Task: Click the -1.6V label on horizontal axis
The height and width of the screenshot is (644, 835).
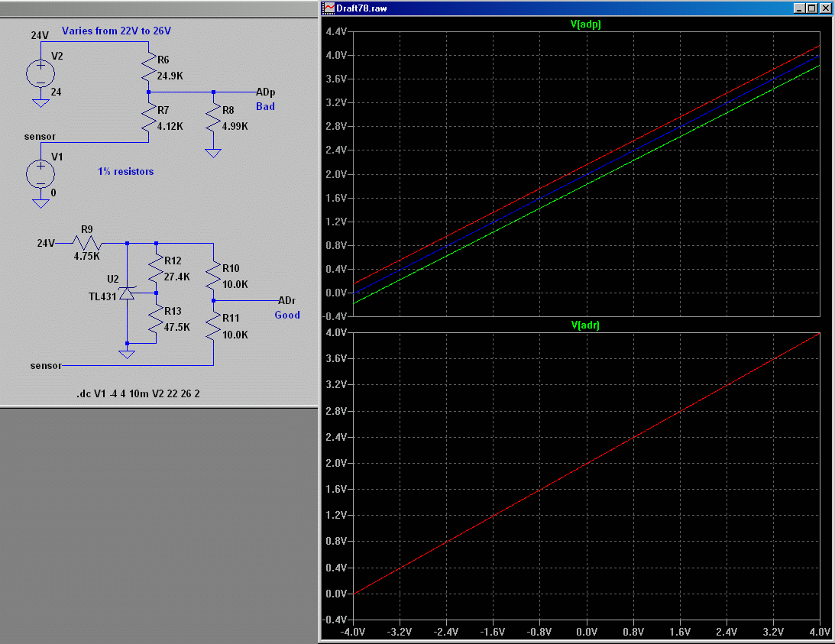Action: [x=493, y=632]
